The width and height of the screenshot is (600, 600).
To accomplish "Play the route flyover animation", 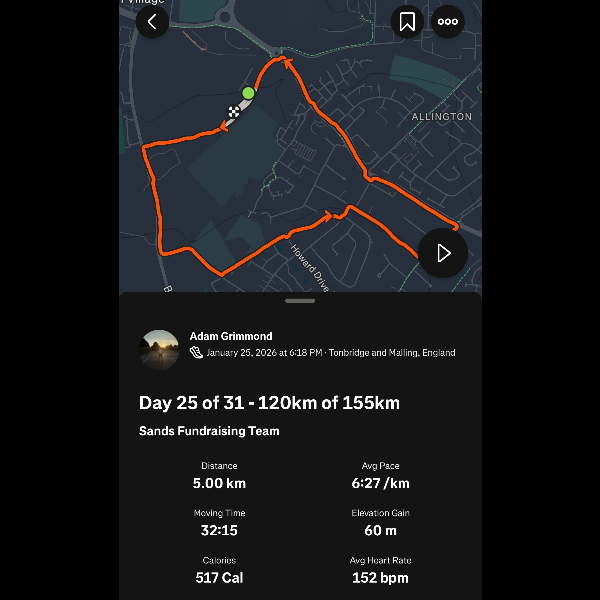I will click(x=443, y=253).
